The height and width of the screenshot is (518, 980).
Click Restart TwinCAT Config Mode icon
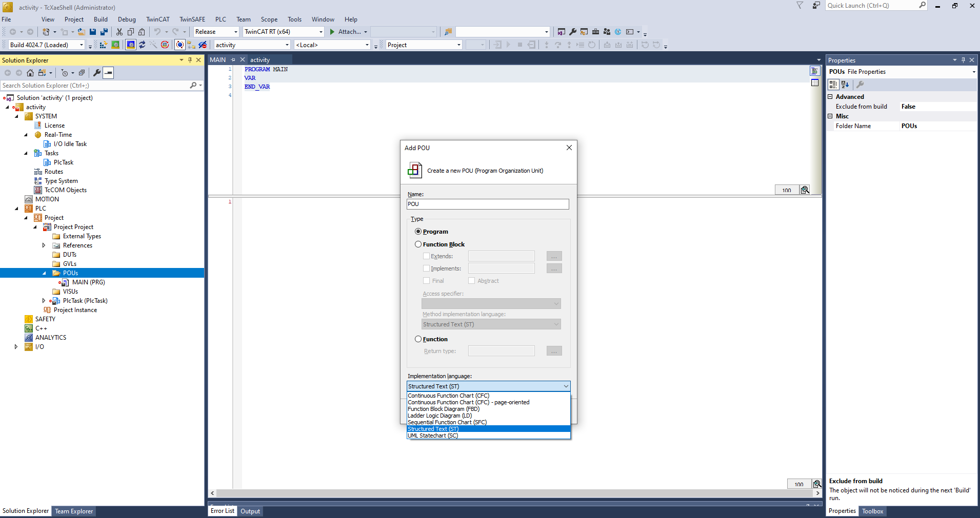pyautogui.click(x=131, y=45)
